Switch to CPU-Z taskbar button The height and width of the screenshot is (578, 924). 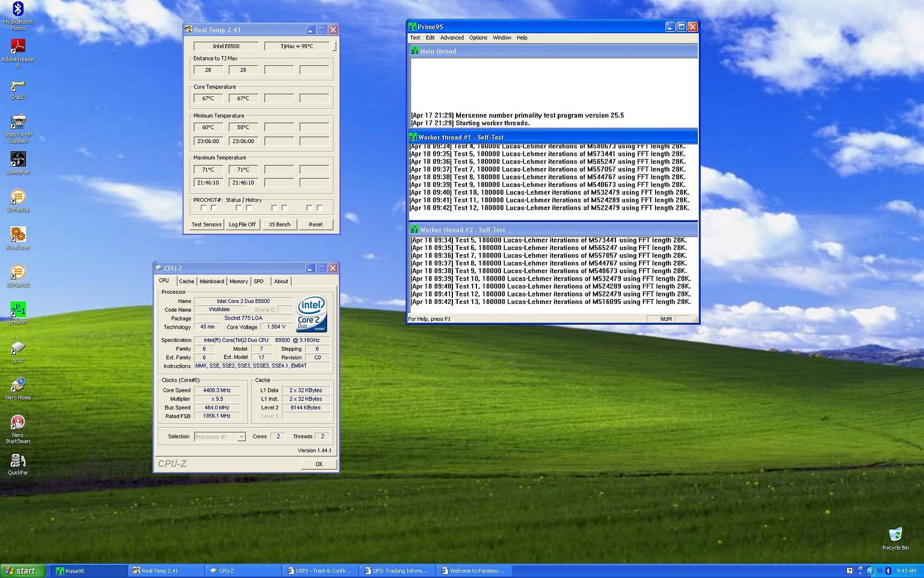pyautogui.click(x=243, y=571)
